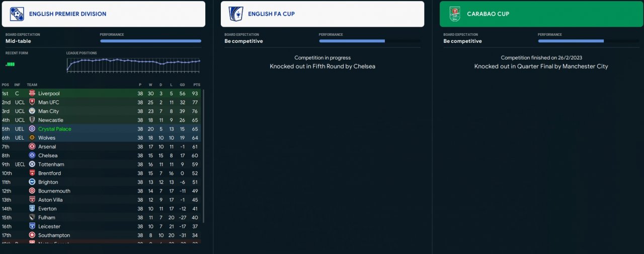The width and height of the screenshot is (644, 254).
Task: Open the English Premier Division competition icon
Action: click(x=17, y=14)
